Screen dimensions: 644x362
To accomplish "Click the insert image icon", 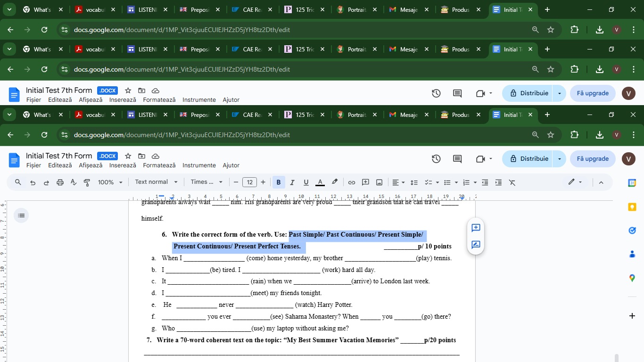I will click(x=379, y=182).
